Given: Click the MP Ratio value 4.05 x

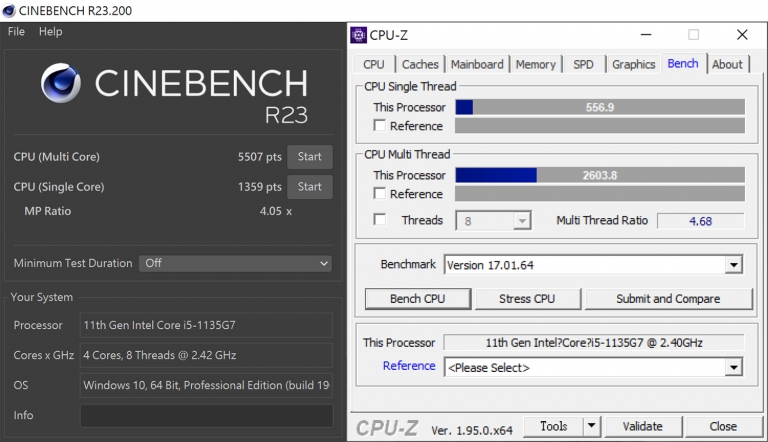Looking at the screenshot, I should (x=276, y=211).
